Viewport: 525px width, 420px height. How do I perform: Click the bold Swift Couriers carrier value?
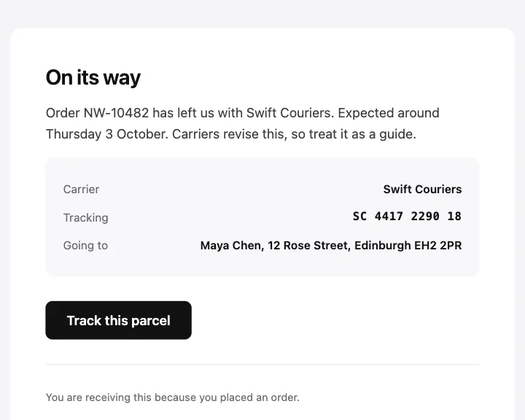pos(422,190)
